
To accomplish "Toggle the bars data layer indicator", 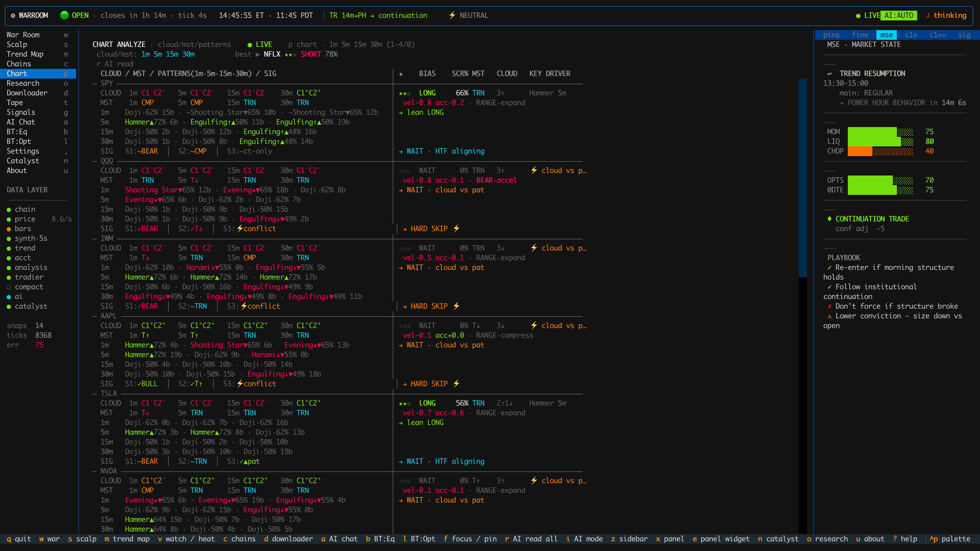I will (9, 229).
